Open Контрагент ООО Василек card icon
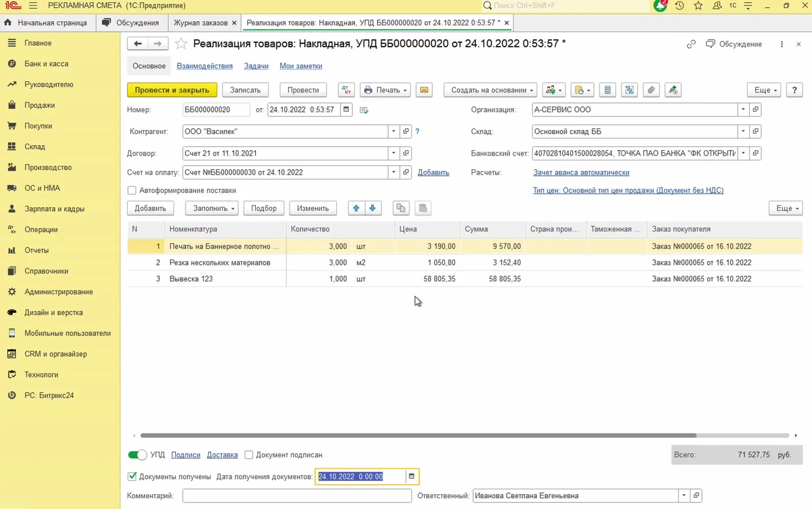This screenshot has width=812, height=509. pos(406,132)
